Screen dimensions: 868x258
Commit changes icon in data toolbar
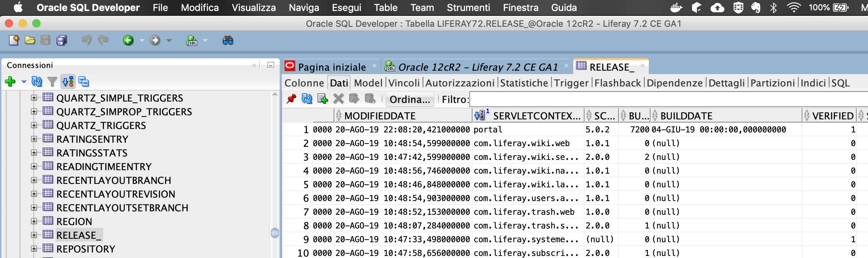tap(354, 99)
